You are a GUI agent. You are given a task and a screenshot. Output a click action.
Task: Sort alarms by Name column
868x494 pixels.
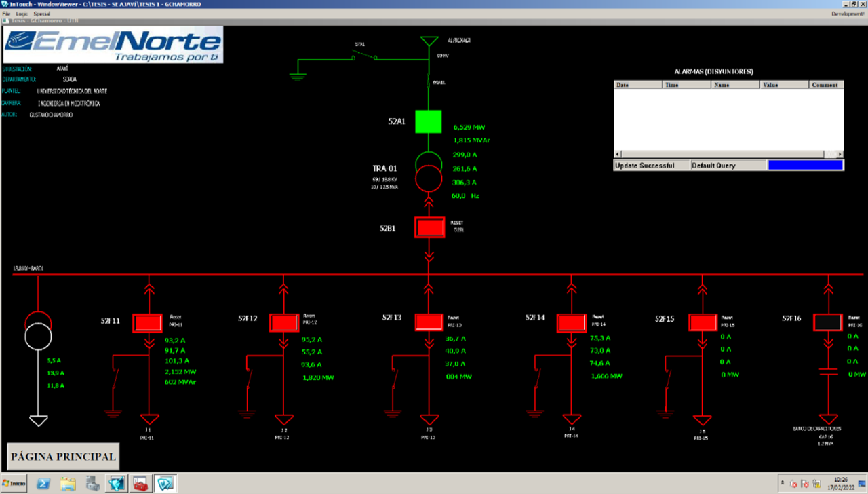[x=735, y=85]
